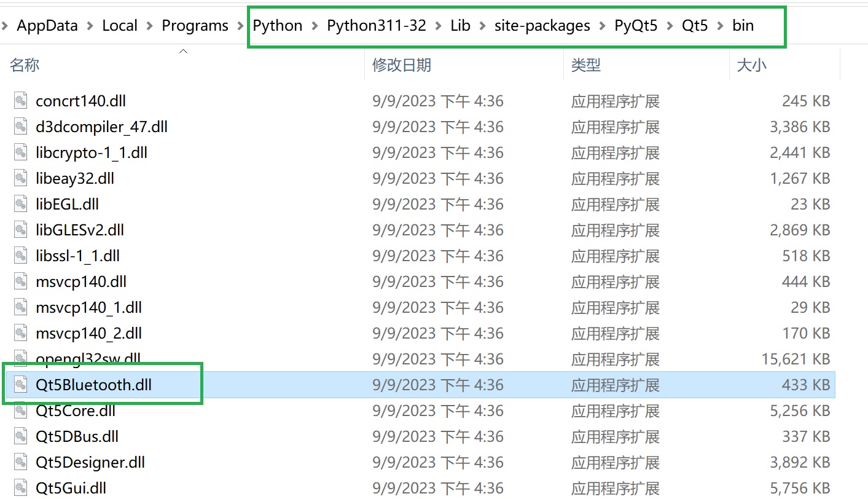Click the type cell of the libEGL.dll row
868x499 pixels.
pos(616,204)
